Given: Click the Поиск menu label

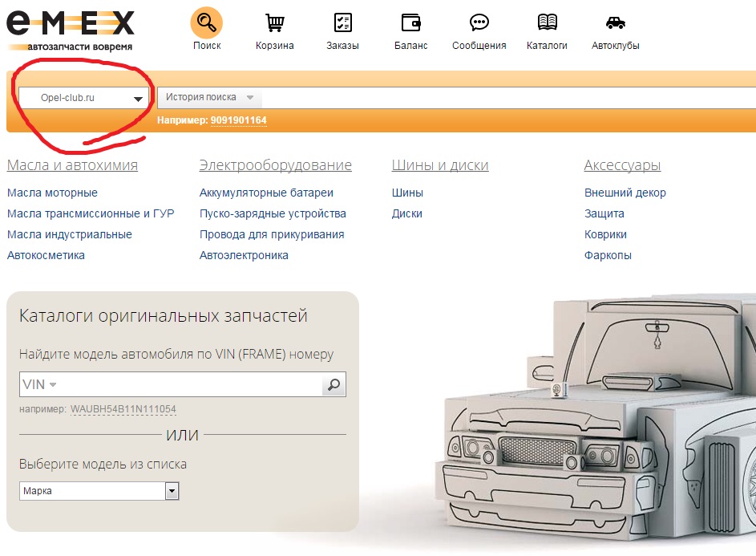Looking at the screenshot, I should [x=207, y=46].
